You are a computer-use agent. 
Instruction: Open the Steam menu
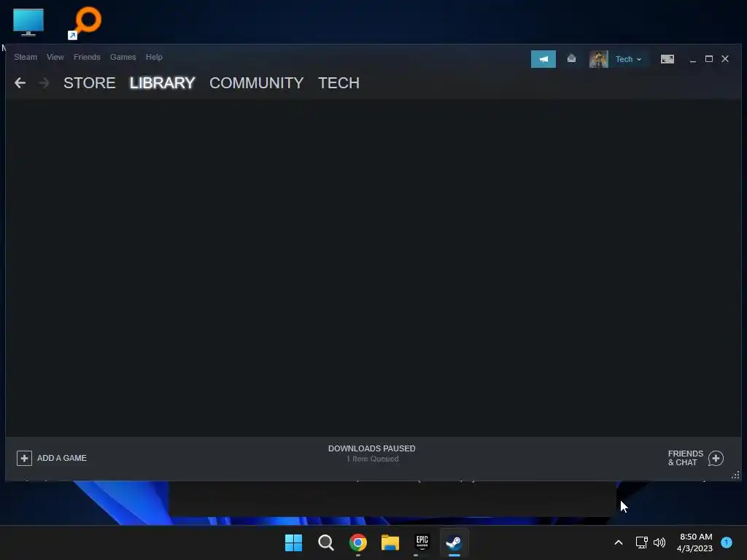[x=26, y=57]
